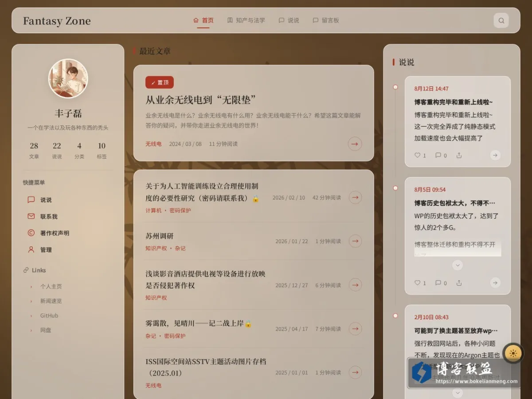Open the 知产与法学 nav tab
Screen dimensions: 532x399
click(x=246, y=20)
